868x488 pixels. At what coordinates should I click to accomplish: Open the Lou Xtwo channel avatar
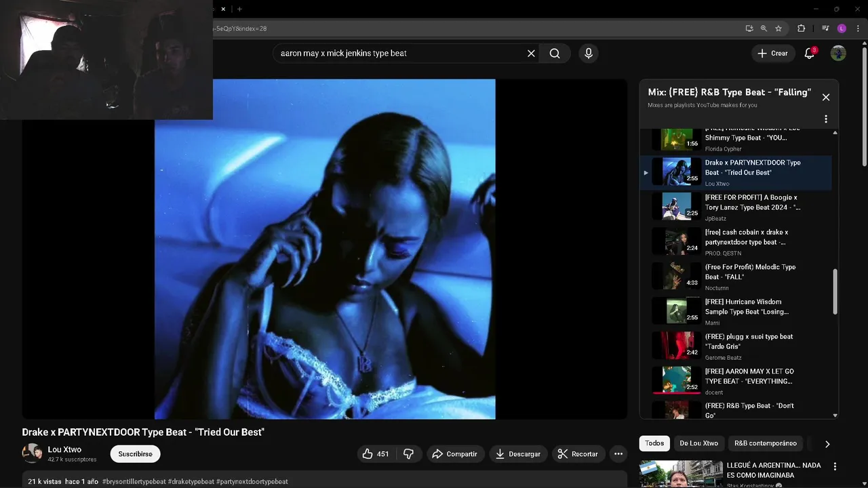(x=32, y=453)
